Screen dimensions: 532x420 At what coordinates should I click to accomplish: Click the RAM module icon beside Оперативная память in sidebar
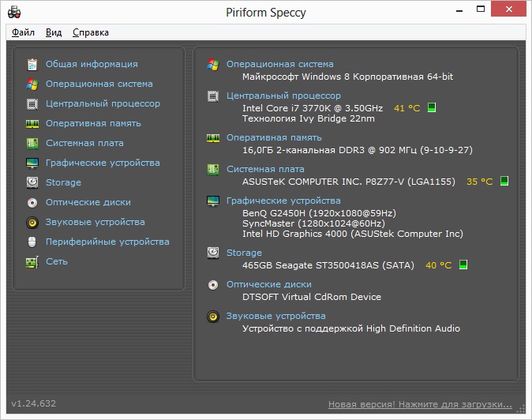click(32, 123)
